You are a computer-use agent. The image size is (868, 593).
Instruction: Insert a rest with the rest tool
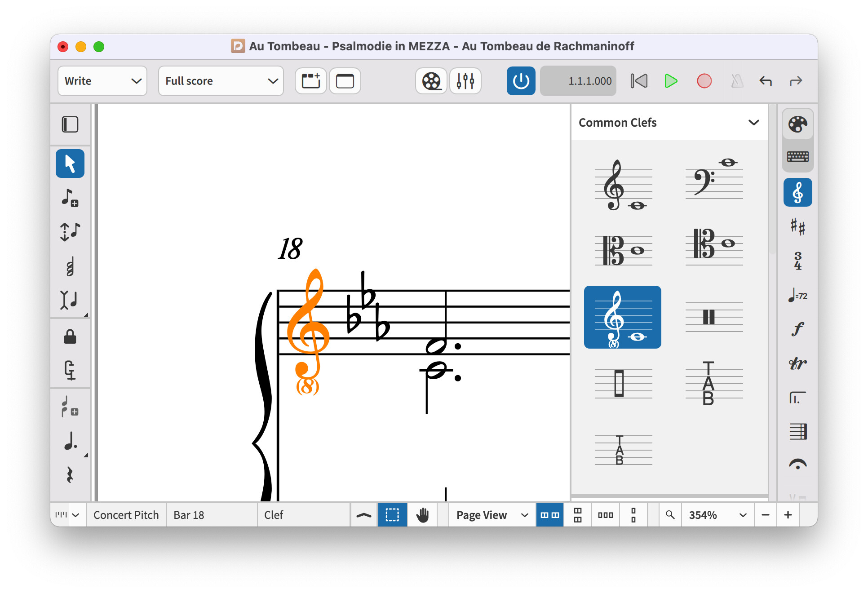pos(70,475)
